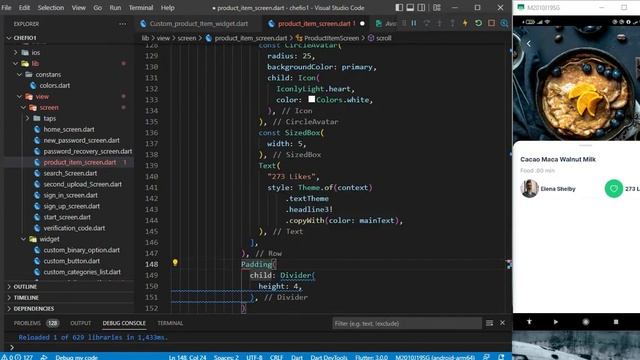
Task: Open the Run menu
Action: [x=116, y=7]
